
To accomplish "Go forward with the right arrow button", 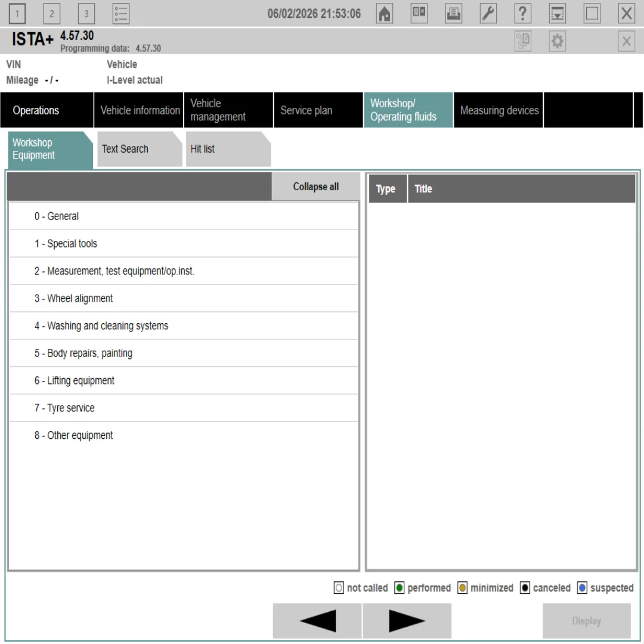I will click(x=407, y=621).
